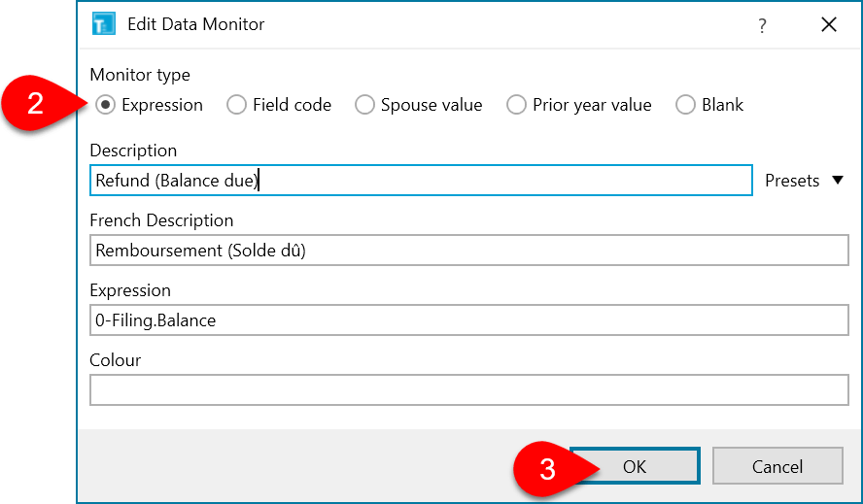
Task: Click the Edit Data Monitor title text
Action: (x=195, y=24)
